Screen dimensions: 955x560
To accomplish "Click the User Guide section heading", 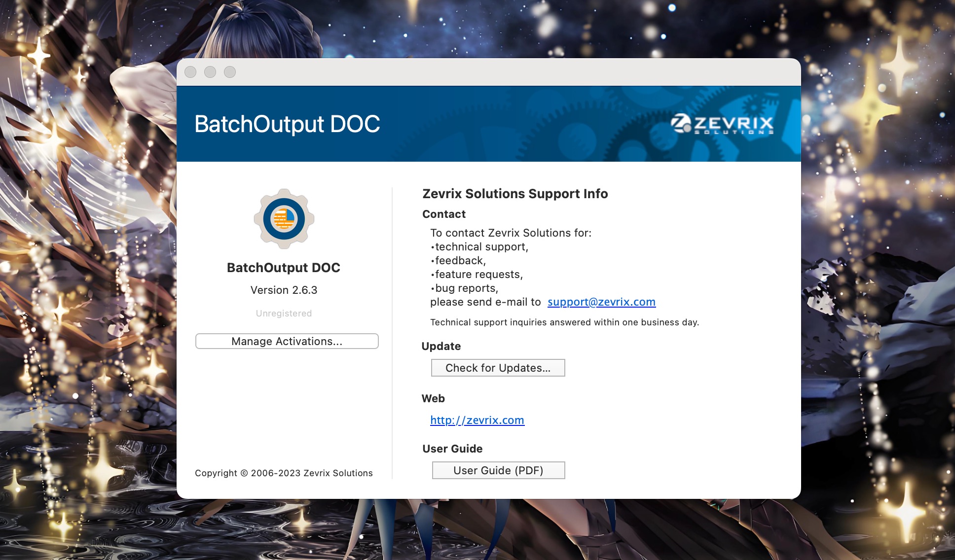I will coord(452,449).
